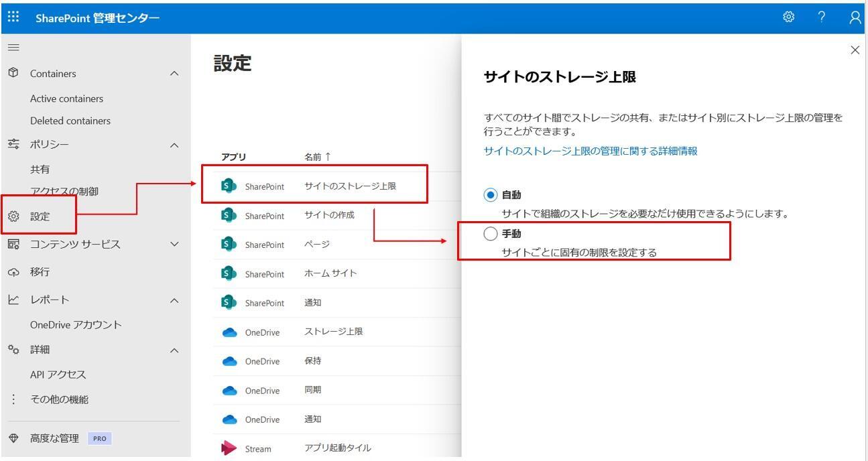868x461 pixels.
Task: Close the サイトのストレージ上限 panel
Action: (x=855, y=50)
